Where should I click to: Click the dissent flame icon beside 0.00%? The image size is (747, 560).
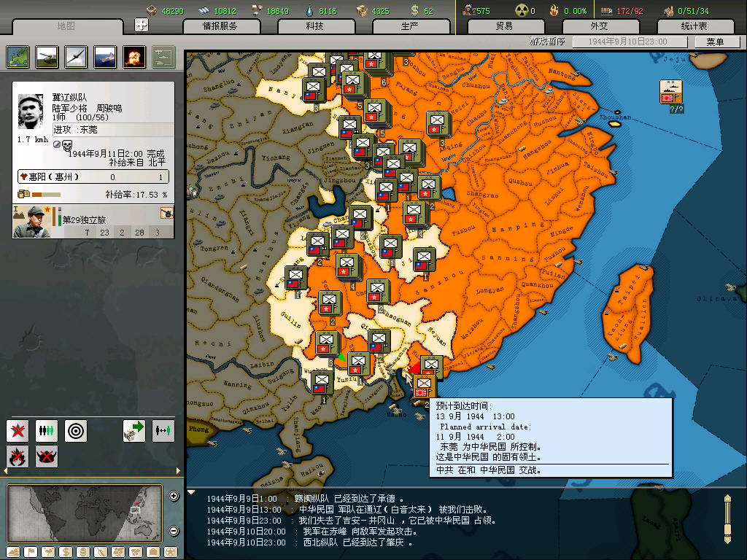(x=554, y=10)
